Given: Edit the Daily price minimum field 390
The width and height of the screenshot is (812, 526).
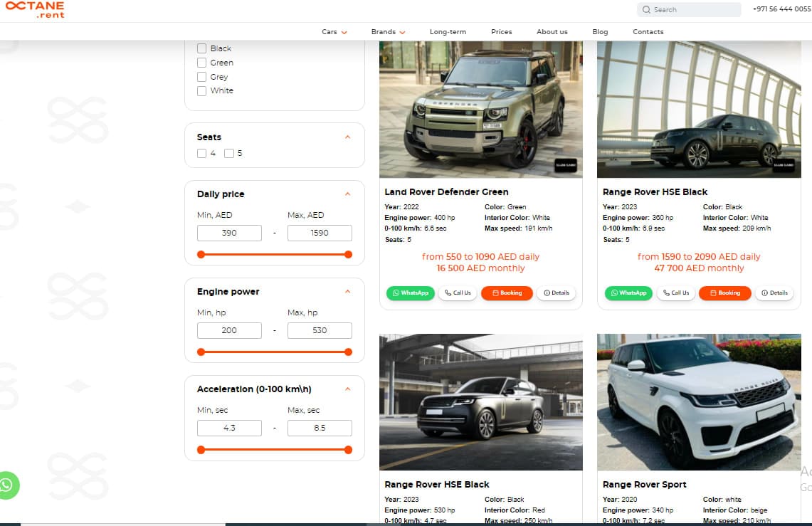Looking at the screenshot, I should click(x=229, y=233).
